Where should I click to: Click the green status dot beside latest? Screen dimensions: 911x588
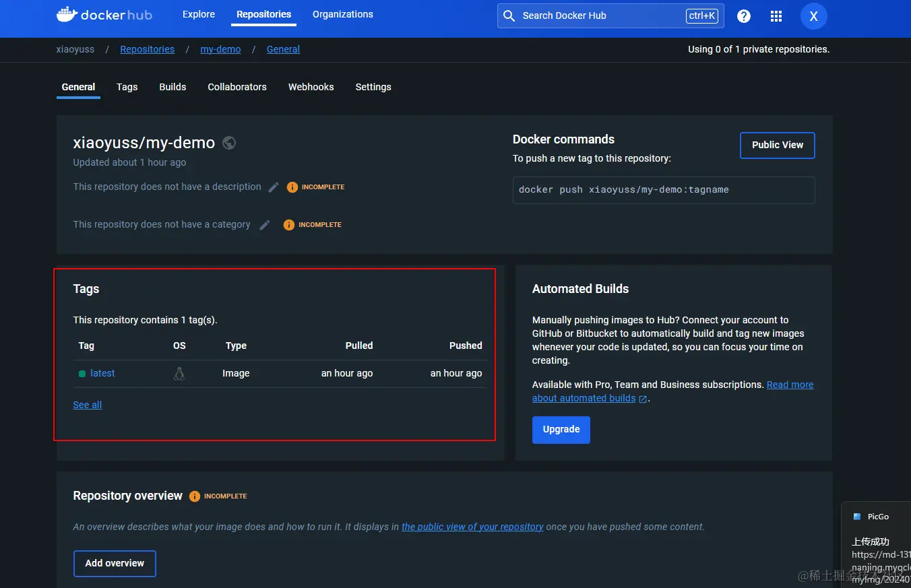pyautogui.click(x=82, y=374)
